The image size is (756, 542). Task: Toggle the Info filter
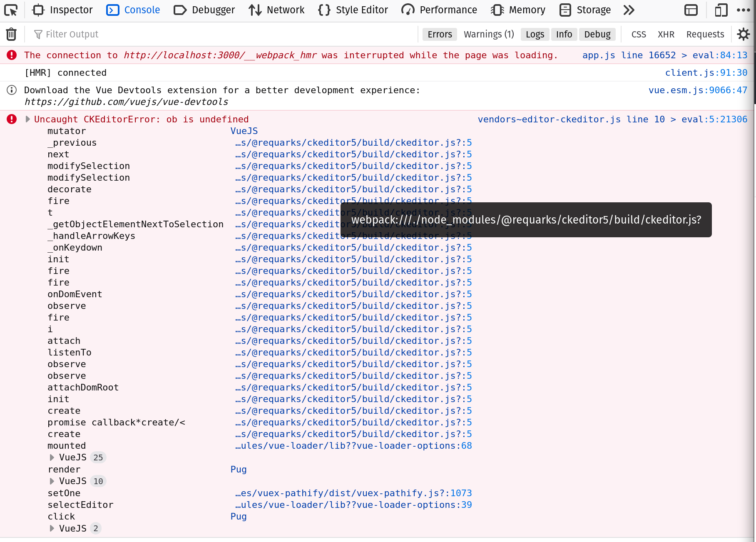pos(564,34)
